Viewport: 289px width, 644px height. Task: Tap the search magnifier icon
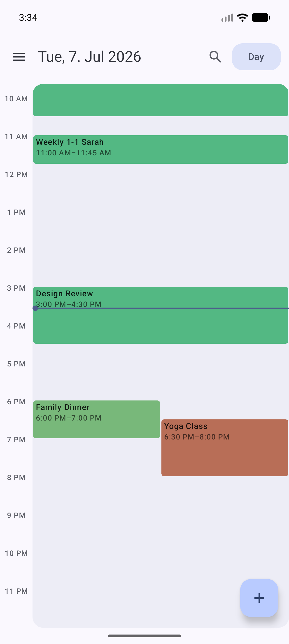pyautogui.click(x=215, y=57)
